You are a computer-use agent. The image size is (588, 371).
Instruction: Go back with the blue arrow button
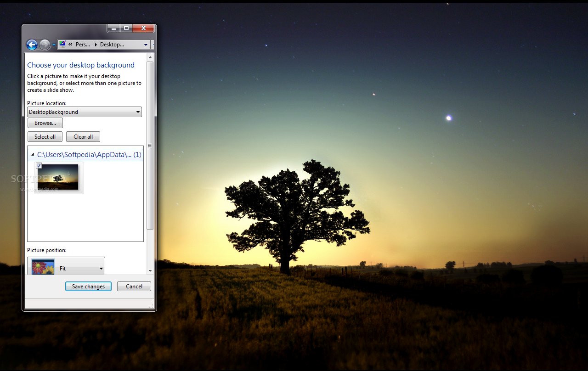(x=32, y=45)
